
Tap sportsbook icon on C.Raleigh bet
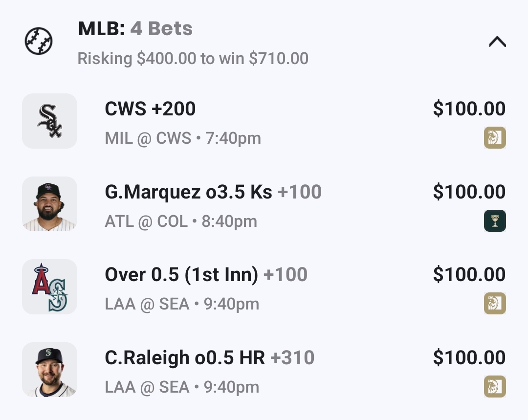click(495, 387)
